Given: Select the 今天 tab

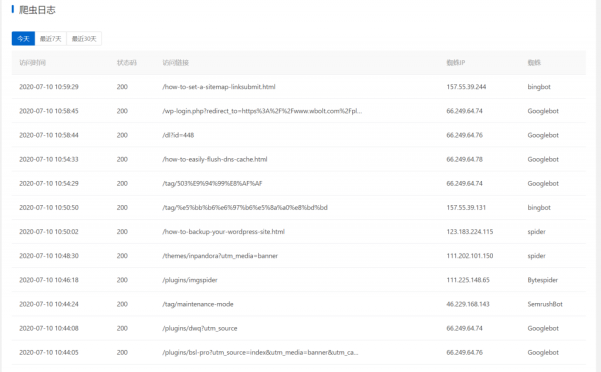Looking at the screenshot, I should pyautogui.click(x=23, y=39).
